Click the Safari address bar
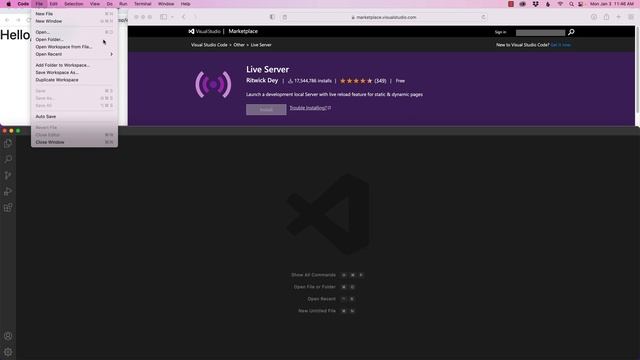 (x=384, y=17)
